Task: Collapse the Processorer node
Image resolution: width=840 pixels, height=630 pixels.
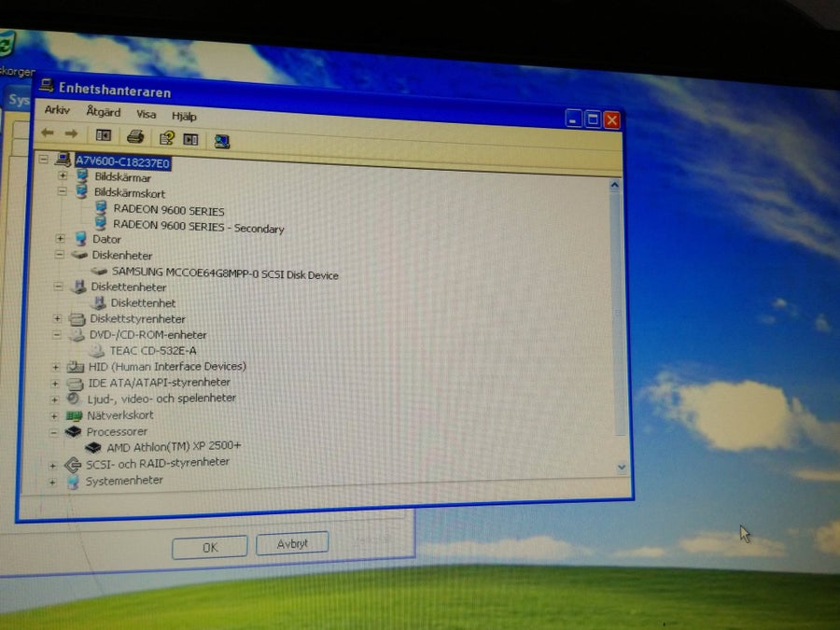Action: tap(53, 432)
